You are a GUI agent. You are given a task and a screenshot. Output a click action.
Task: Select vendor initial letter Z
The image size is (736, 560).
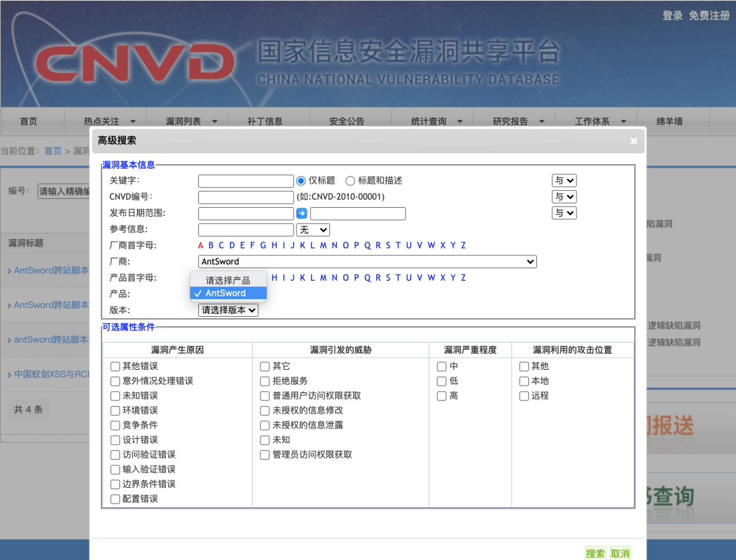click(463, 245)
